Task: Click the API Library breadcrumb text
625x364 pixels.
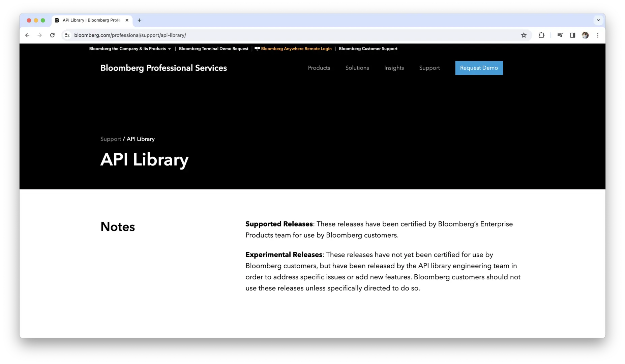Action: pos(141,139)
